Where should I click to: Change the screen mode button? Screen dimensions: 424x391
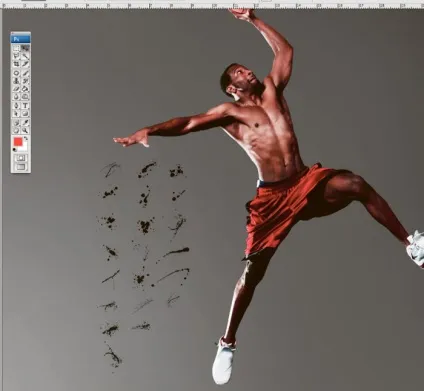[21, 167]
